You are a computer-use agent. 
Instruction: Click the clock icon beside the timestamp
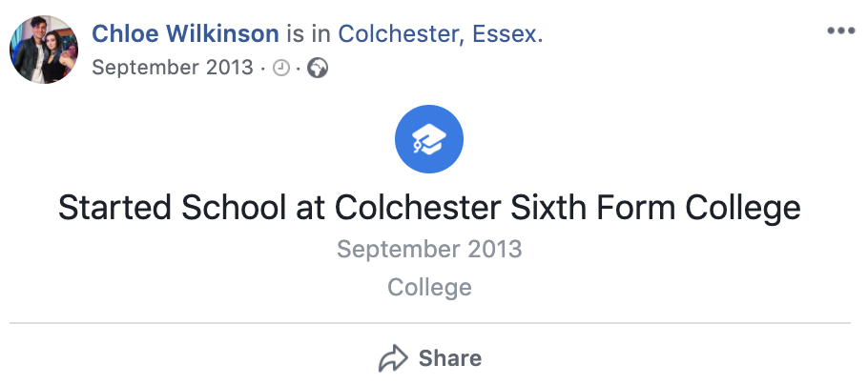(x=280, y=69)
